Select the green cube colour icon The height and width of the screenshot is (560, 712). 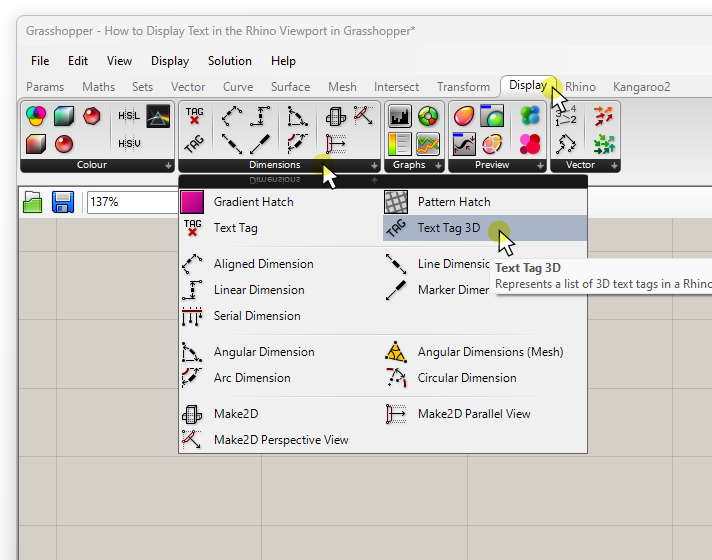pyautogui.click(x=64, y=116)
